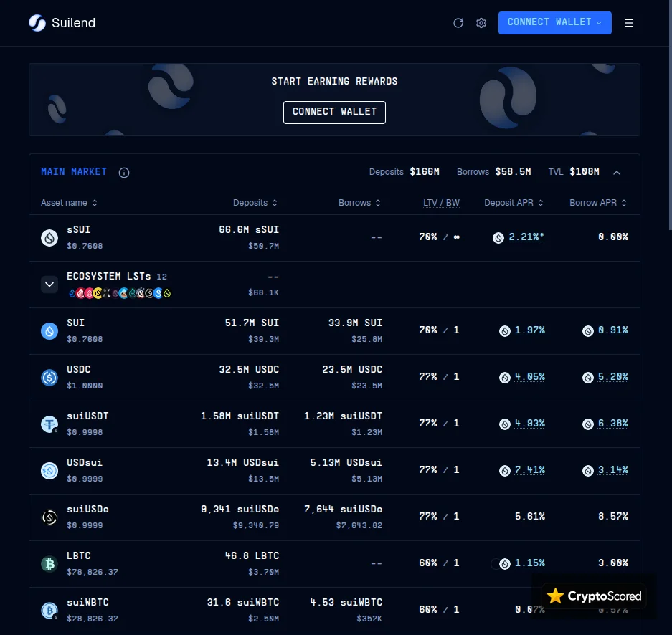Click the suiWBTC token icon

[49, 611]
